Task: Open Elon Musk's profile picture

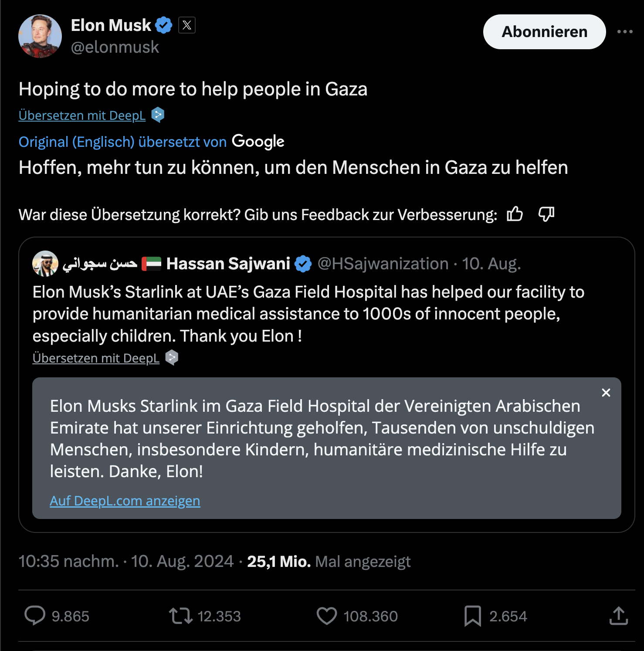Action: (x=40, y=36)
